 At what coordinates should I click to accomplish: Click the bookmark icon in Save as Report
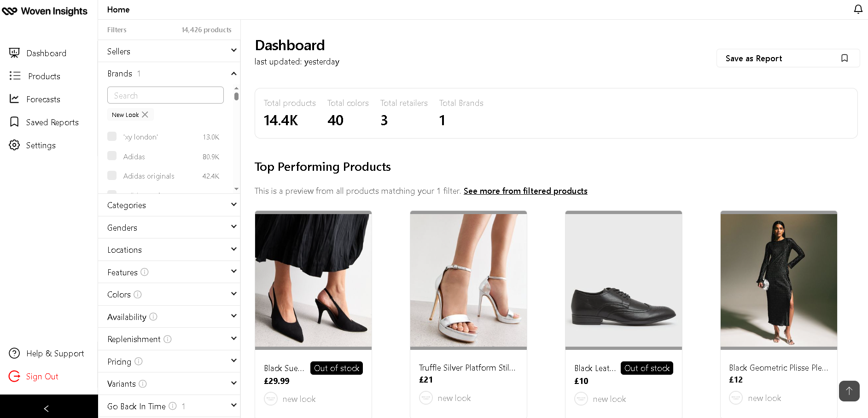845,58
